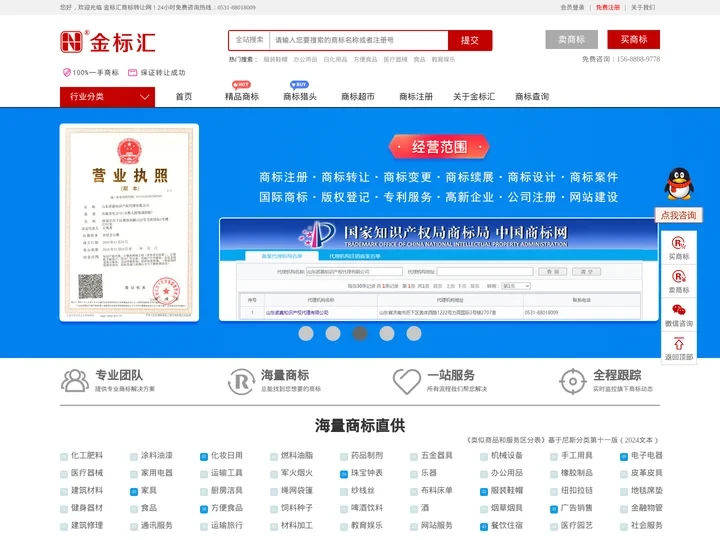Open 关于金标汇 navigation item
The image size is (720, 540).
(x=474, y=96)
